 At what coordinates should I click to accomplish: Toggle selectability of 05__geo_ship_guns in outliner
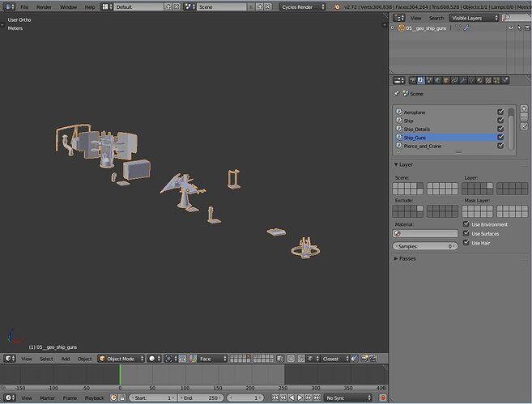tap(519, 28)
